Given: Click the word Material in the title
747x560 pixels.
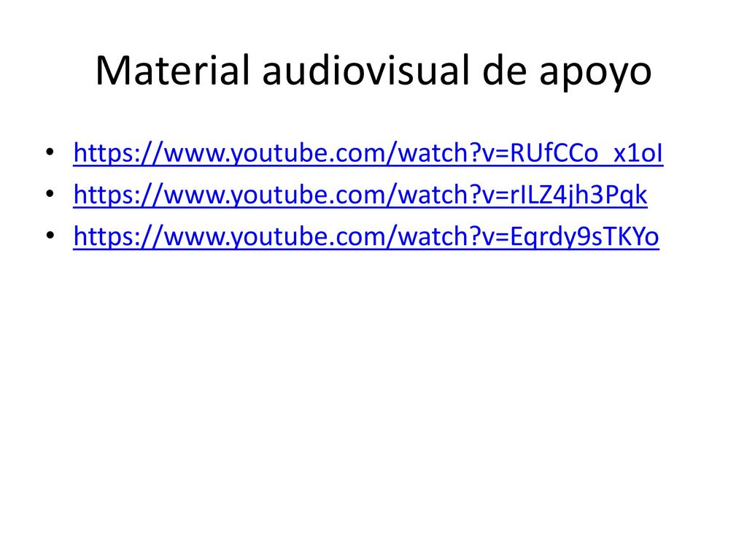Looking at the screenshot, I should [172, 70].
